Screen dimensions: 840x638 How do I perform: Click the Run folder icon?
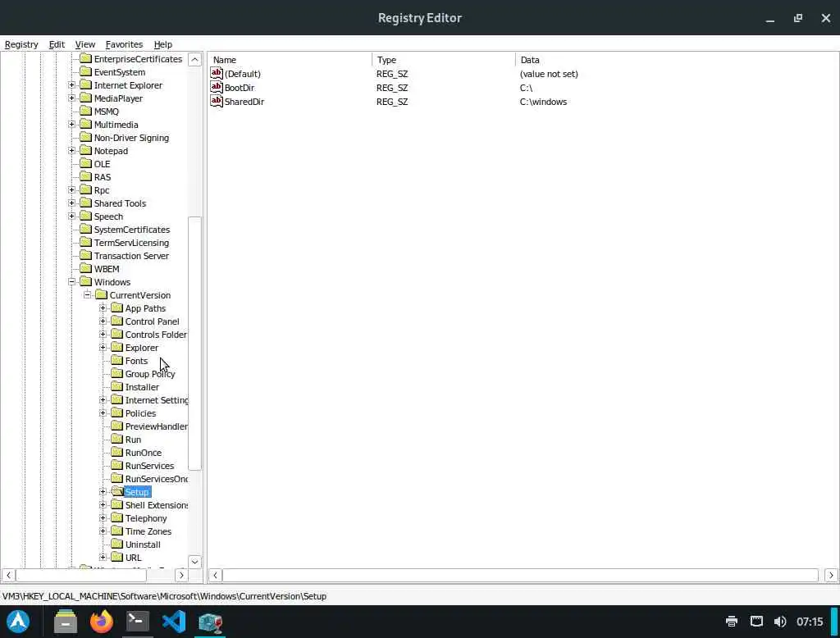coord(116,440)
